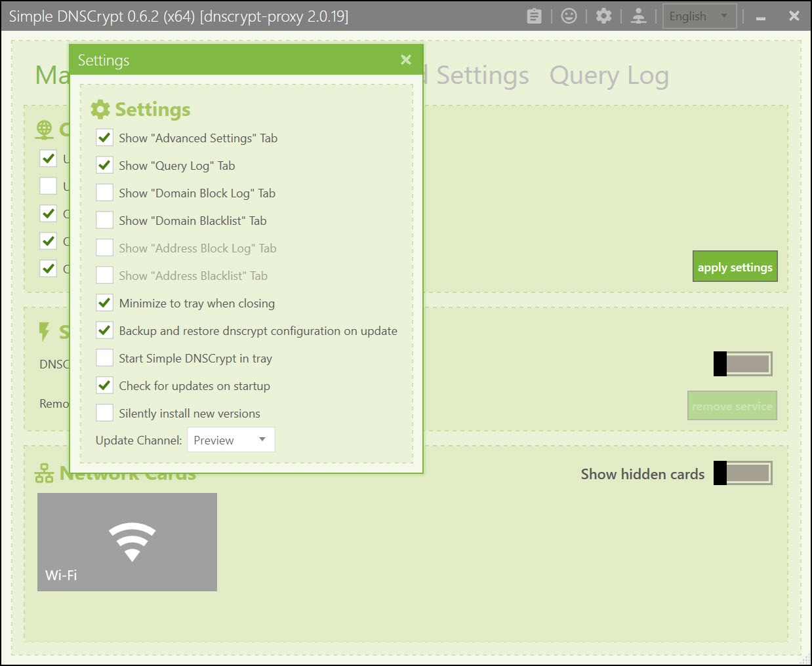The image size is (812, 666).
Task: Open the Advanced Settings tab
Action: pos(482,76)
